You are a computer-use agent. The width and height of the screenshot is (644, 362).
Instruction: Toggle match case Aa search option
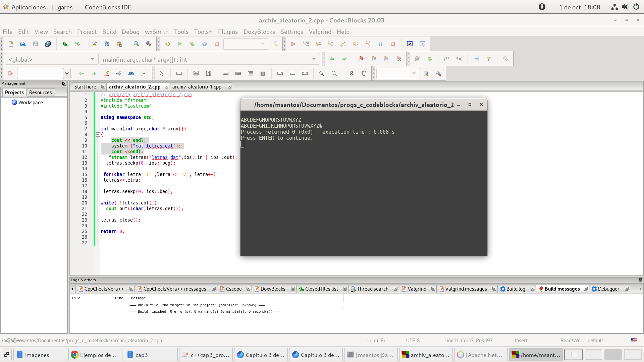[x=131, y=73]
